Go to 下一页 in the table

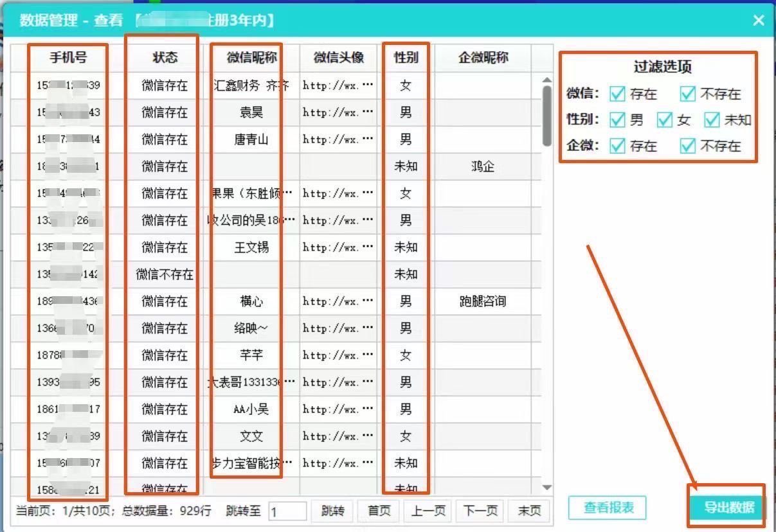tap(481, 511)
